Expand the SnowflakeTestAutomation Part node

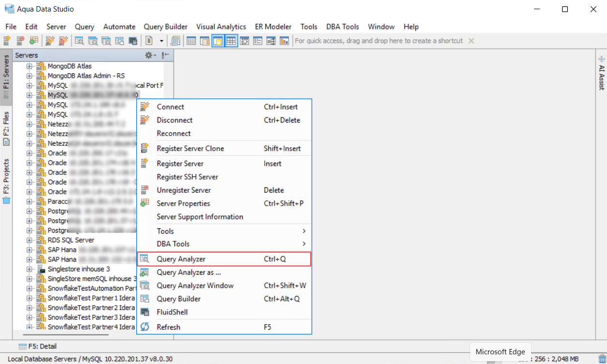(29, 288)
